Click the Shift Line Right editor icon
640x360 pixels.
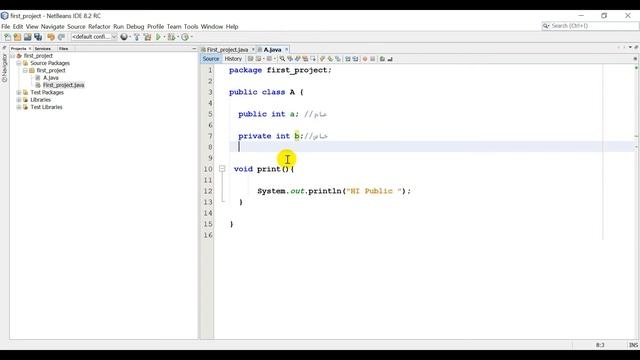click(356, 59)
